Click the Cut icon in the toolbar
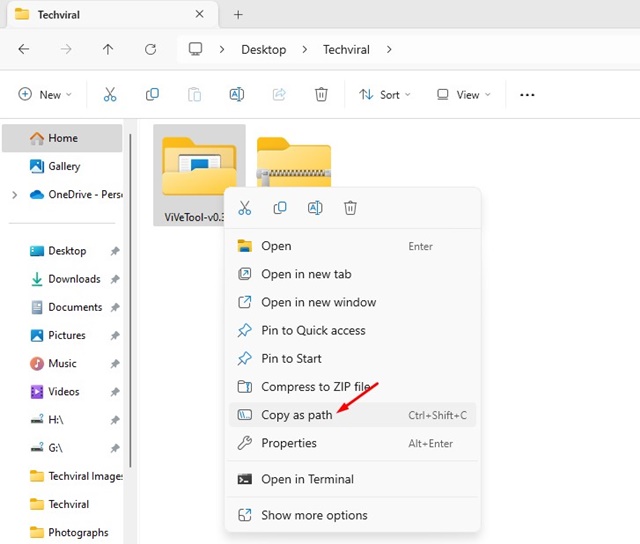The image size is (640, 544). pyautogui.click(x=110, y=95)
